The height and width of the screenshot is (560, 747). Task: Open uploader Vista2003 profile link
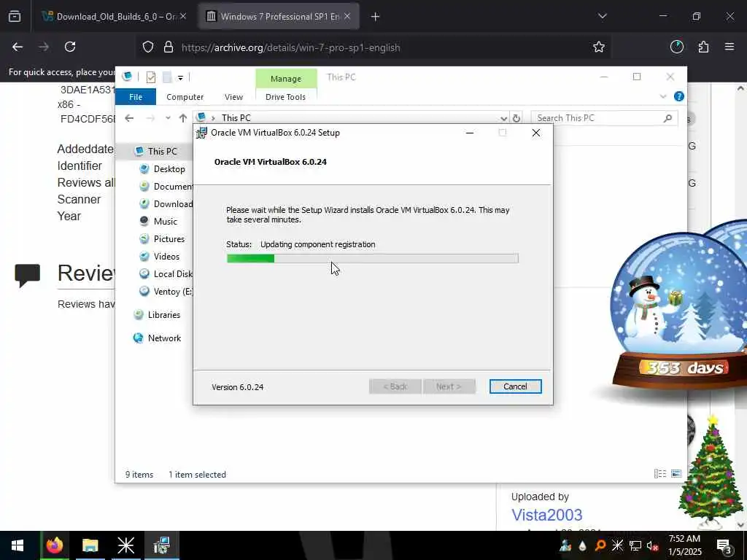coord(547,515)
